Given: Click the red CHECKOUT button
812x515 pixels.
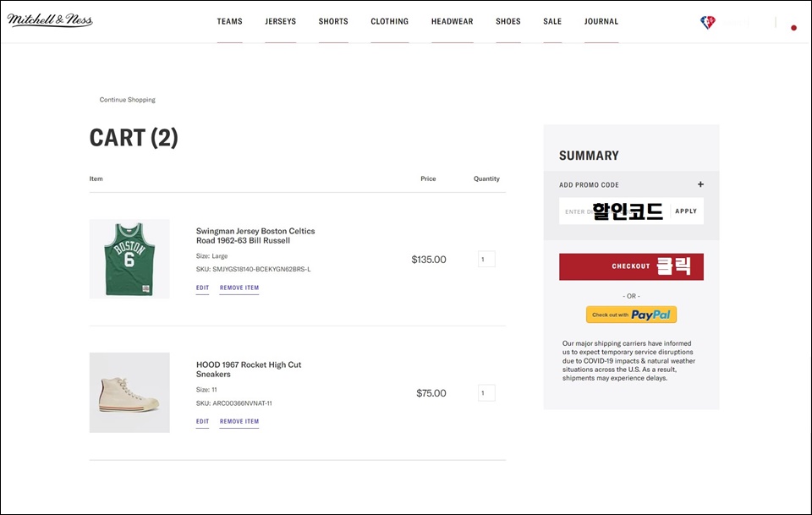Looking at the screenshot, I should tap(631, 266).
